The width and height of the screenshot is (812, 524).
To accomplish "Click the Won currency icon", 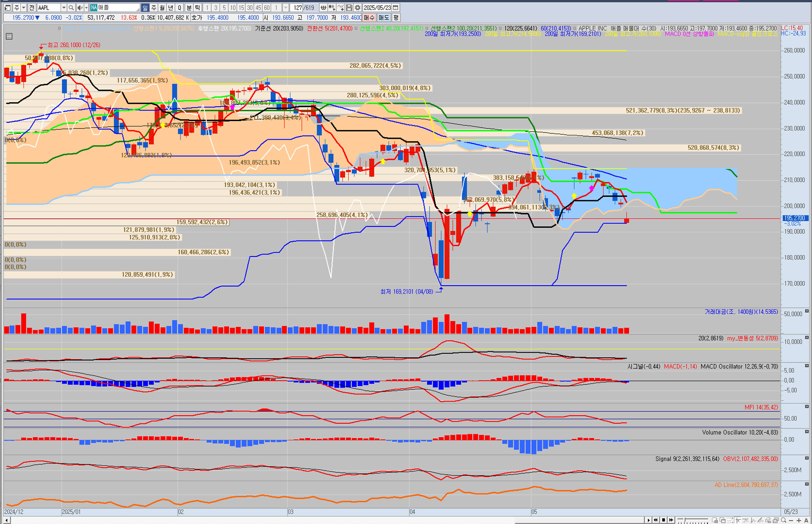I will coord(323,8).
